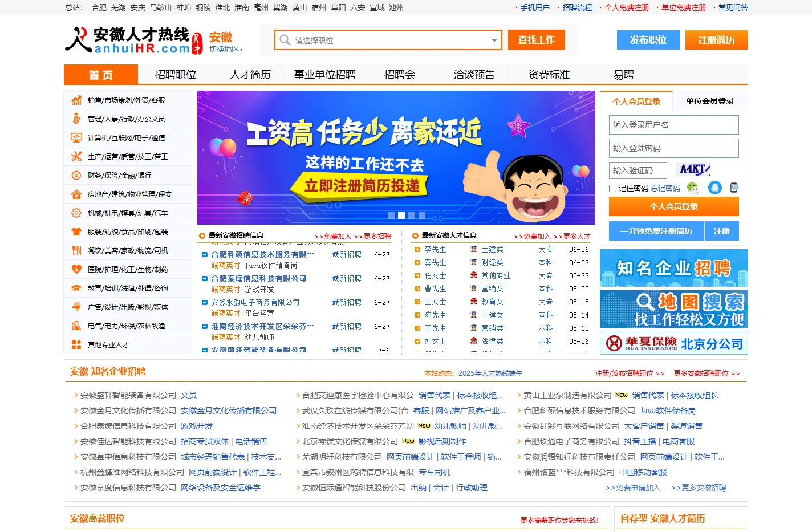Screen dimensions: 812x532
Task: Open the job position dropdown arrow
Action: coord(494,40)
